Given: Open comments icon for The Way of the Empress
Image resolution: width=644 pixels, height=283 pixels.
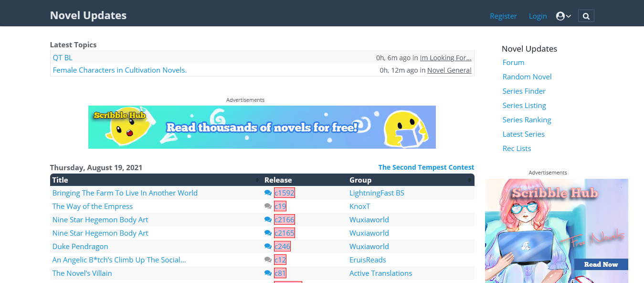Looking at the screenshot, I should point(268,207).
